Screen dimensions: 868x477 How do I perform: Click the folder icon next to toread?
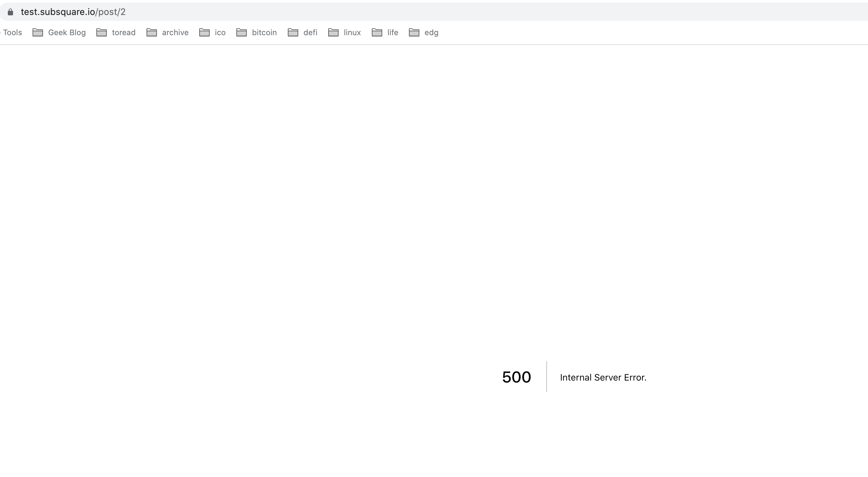[x=102, y=32]
